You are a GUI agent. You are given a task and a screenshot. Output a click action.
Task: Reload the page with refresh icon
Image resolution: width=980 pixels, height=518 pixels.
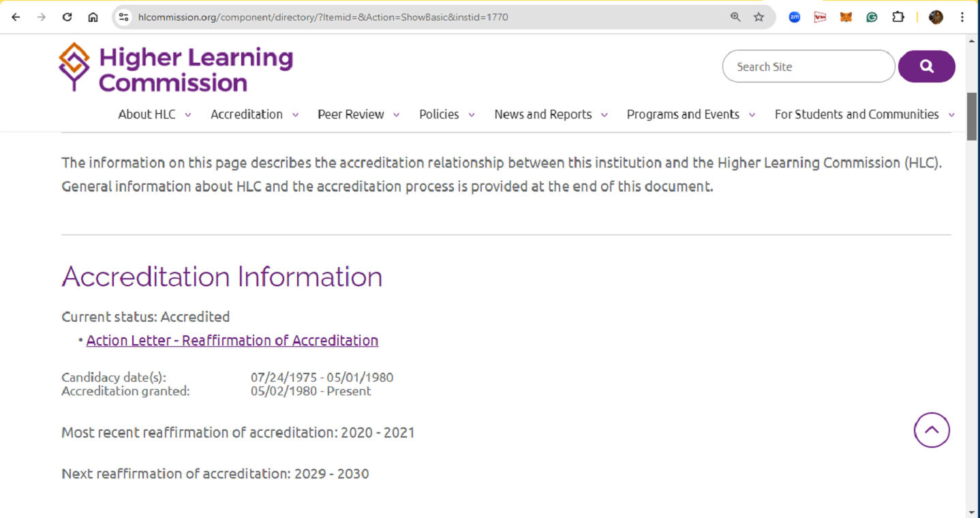[67, 17]
